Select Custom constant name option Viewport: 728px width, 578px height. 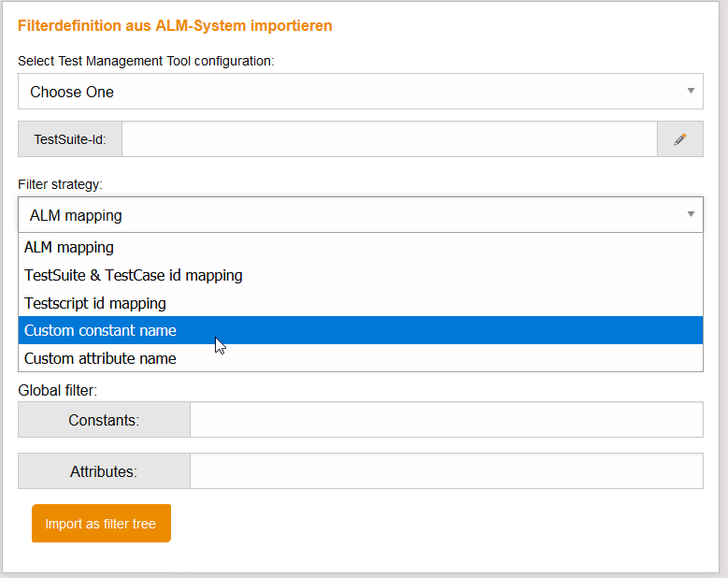[x=100, y=330]
